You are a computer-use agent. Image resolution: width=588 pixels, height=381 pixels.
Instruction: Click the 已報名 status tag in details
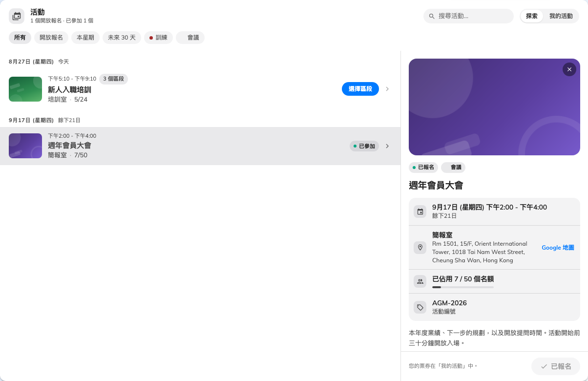(423, 167)
